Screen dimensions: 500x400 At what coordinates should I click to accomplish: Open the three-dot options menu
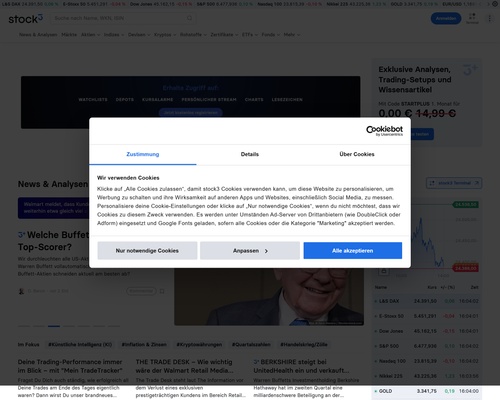point(489,18)
